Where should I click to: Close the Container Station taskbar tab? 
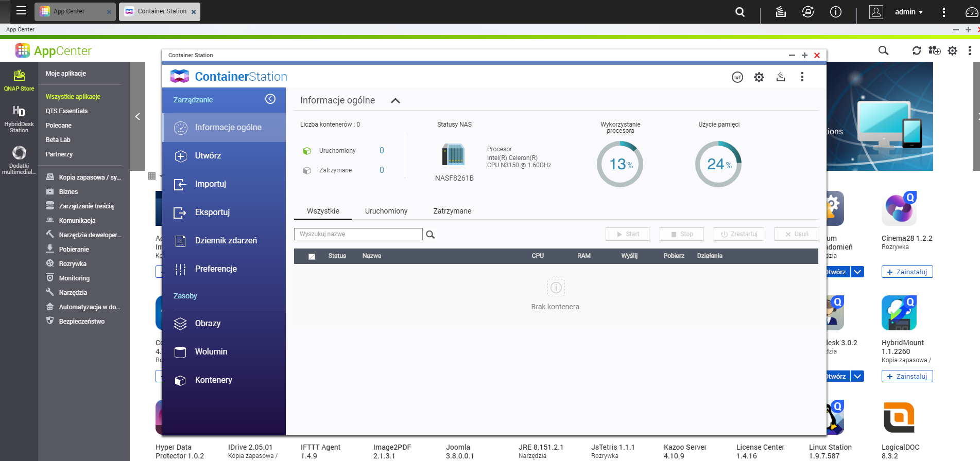coord(194,12)
